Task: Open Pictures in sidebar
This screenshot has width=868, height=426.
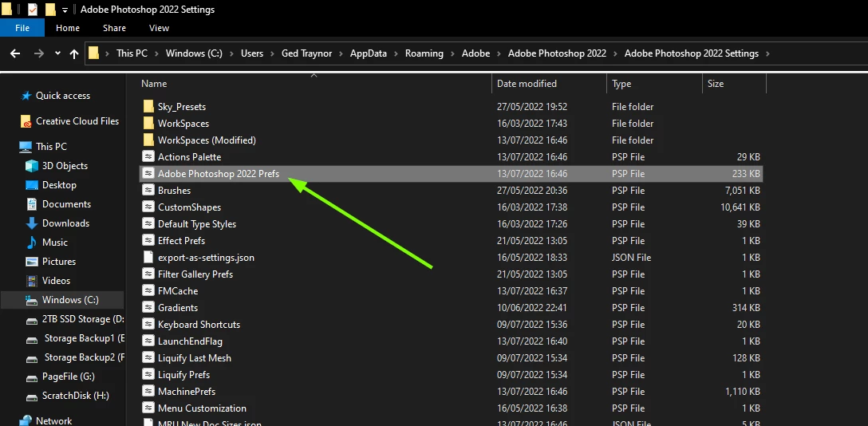Action: [59, 262]
